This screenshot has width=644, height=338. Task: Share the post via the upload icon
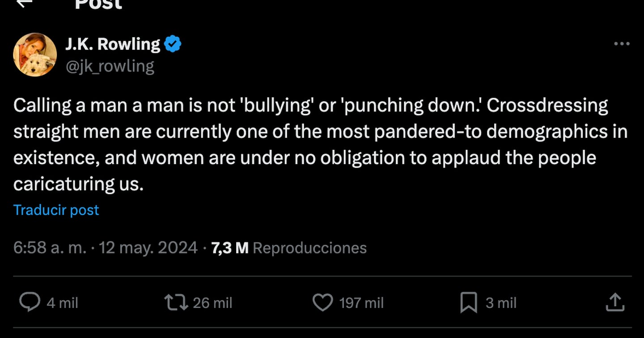(x=614, y=302)
